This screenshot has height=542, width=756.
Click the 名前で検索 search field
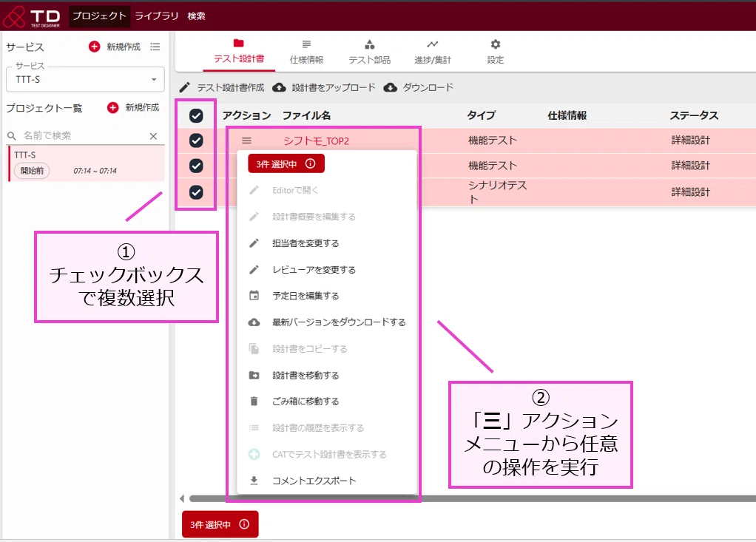(85, 136)
